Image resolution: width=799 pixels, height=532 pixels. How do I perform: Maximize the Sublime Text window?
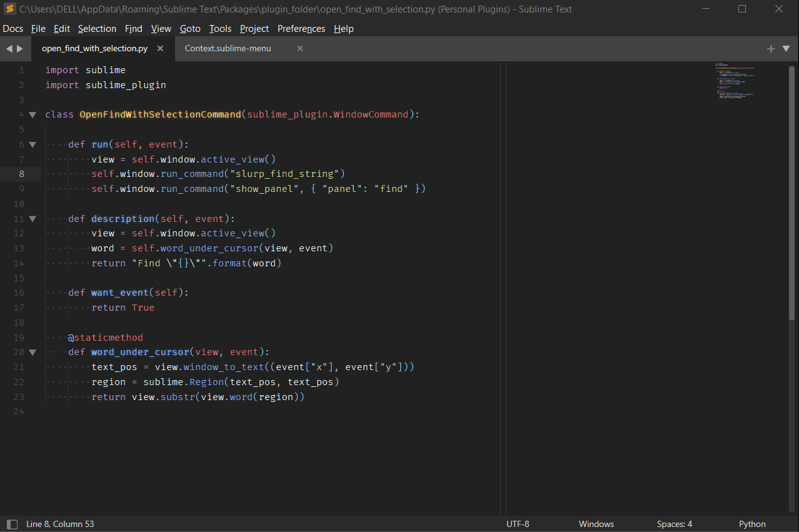(x=742, y=9)
